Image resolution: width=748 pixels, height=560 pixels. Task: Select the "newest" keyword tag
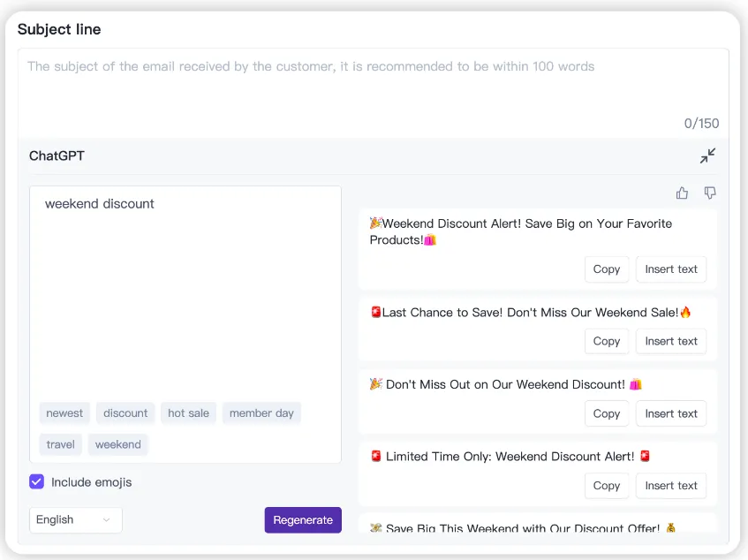[x=64, y=413]
